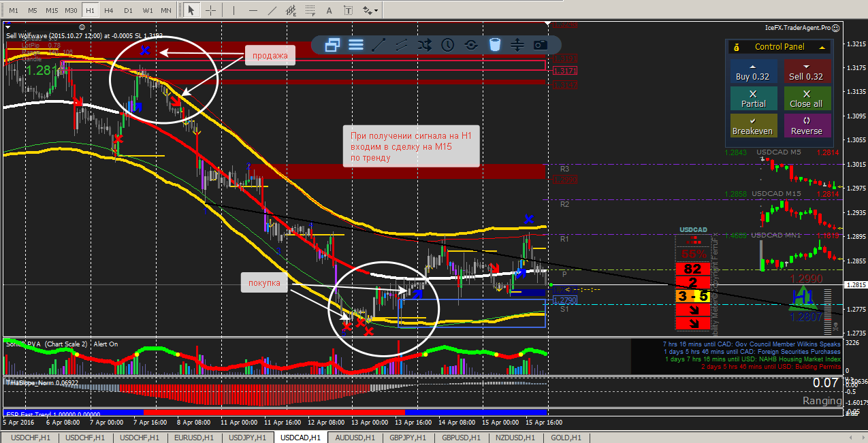Screen dimensions: 868x443
Task: Draw a vertical line tool
Action: (234, 10)
